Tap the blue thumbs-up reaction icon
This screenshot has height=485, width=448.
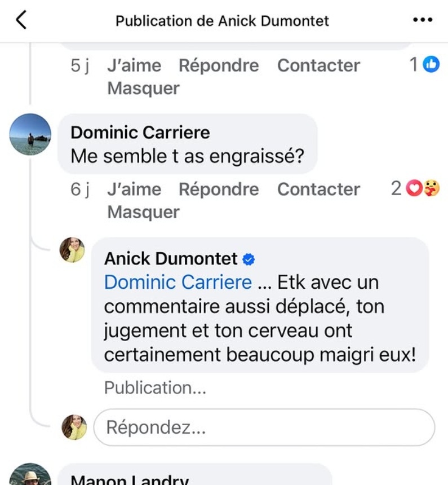(x=431, y=65)
